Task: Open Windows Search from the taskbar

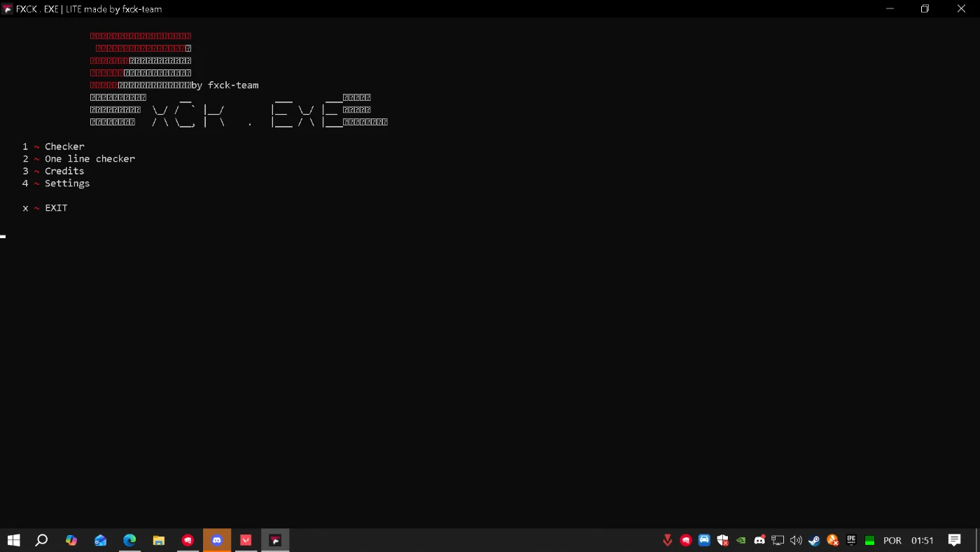Action: point(42,540)
